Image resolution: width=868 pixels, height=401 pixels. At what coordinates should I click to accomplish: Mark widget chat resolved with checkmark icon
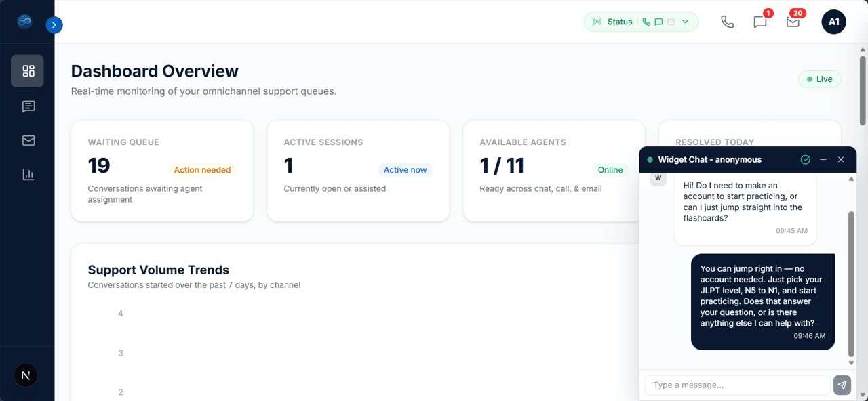click(805, 160)
